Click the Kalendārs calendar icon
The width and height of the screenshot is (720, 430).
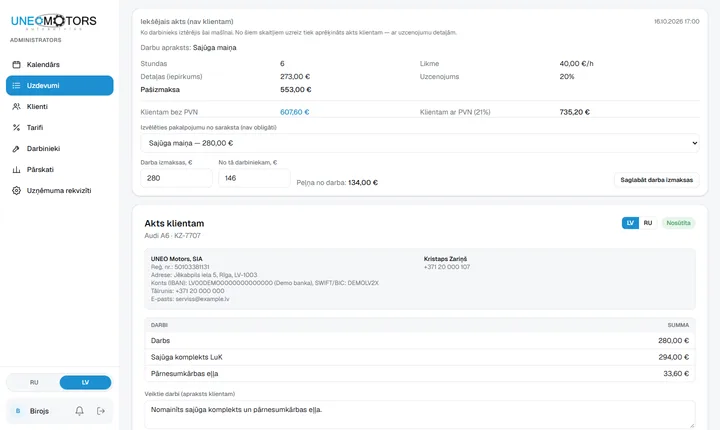(x=17, y=65)
